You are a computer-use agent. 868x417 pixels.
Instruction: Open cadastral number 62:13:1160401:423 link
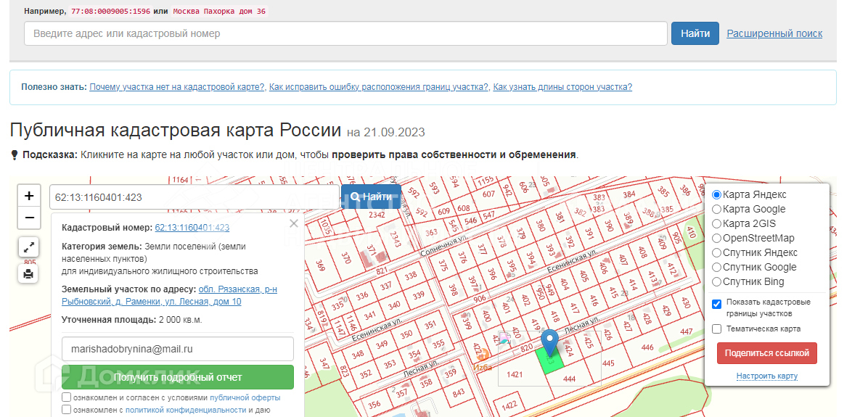[192, 227]
